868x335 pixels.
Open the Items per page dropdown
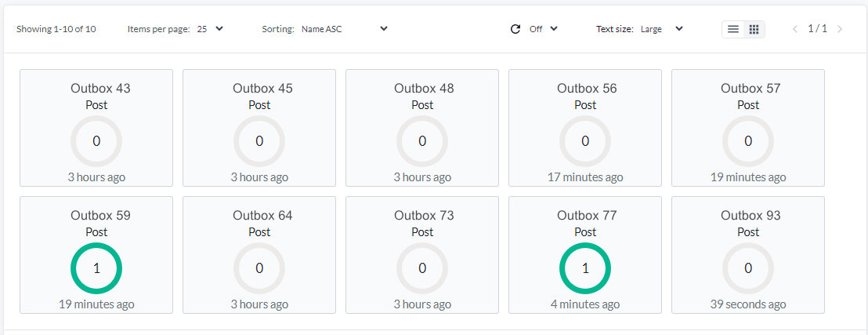pos(211,29)
